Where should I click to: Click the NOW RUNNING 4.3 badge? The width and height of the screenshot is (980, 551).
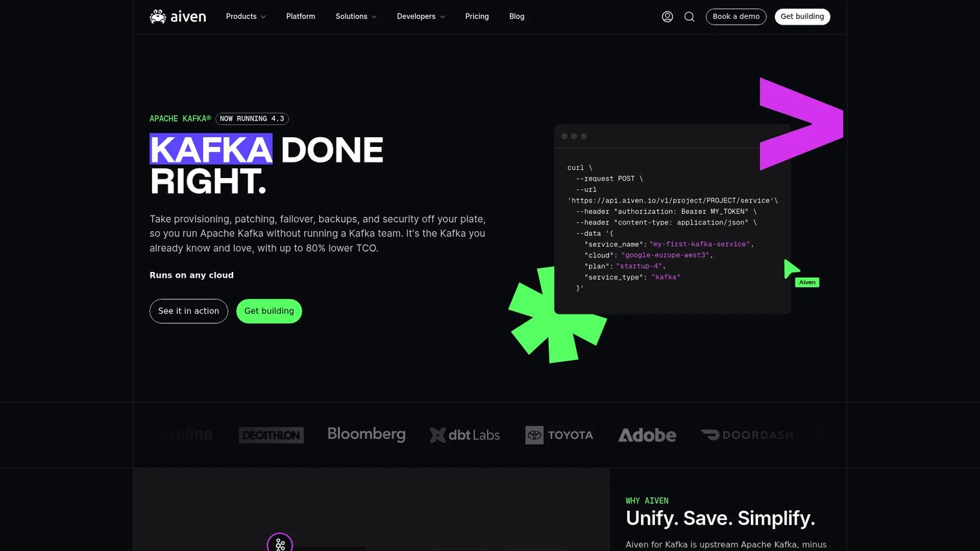coord(252,119)
